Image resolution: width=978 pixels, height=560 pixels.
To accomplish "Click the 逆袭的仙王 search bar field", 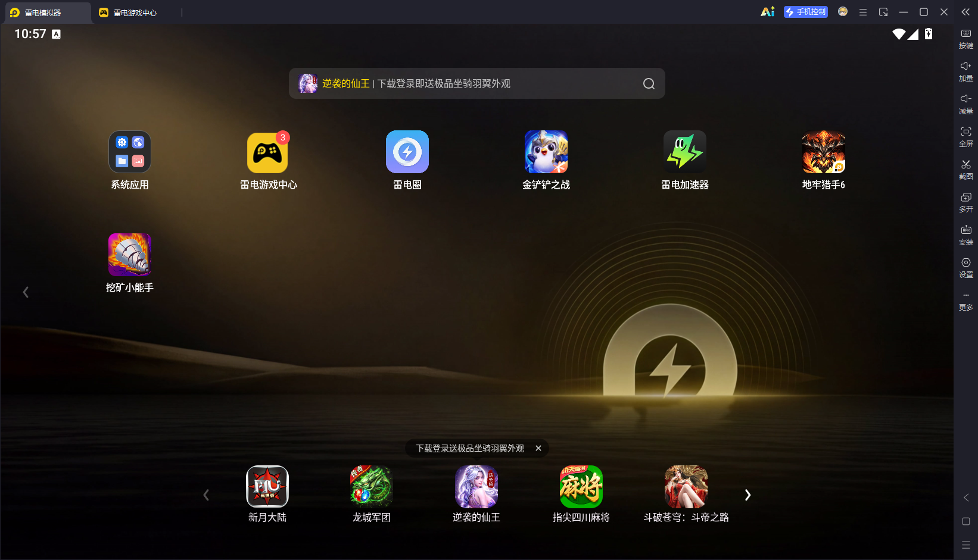I will click(477, 83).
